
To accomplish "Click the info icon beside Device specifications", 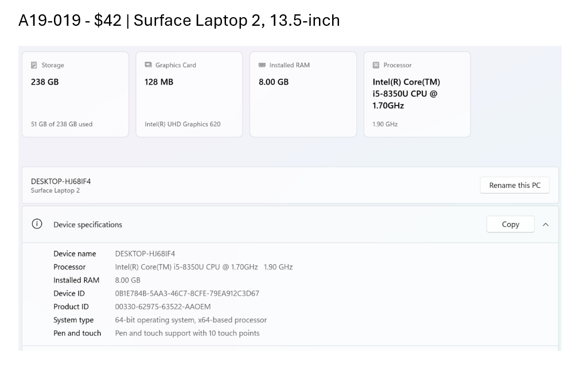I will [x=37, y=224].
